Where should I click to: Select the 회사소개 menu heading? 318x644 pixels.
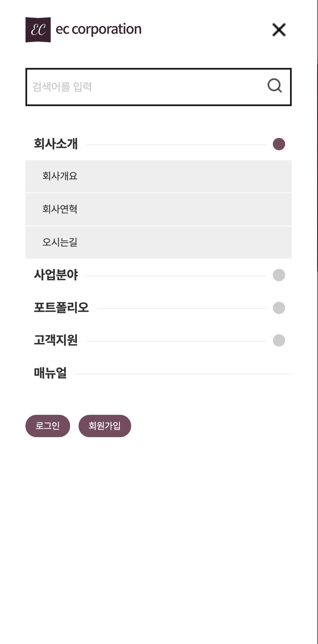click(56, 144)
